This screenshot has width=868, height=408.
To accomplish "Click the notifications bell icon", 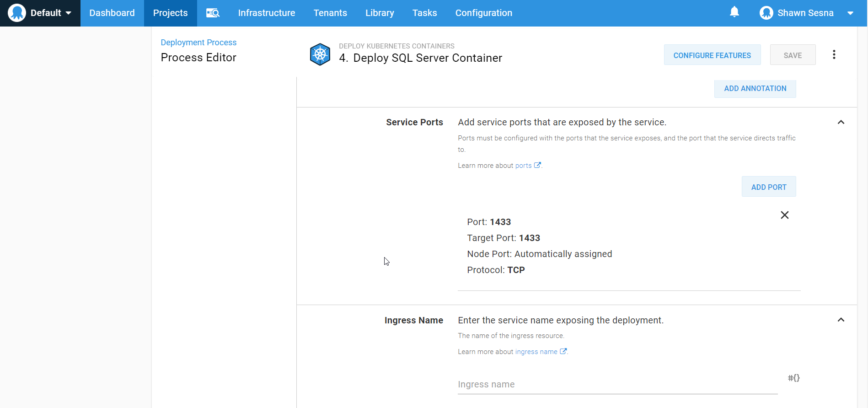I will point(734,12).
